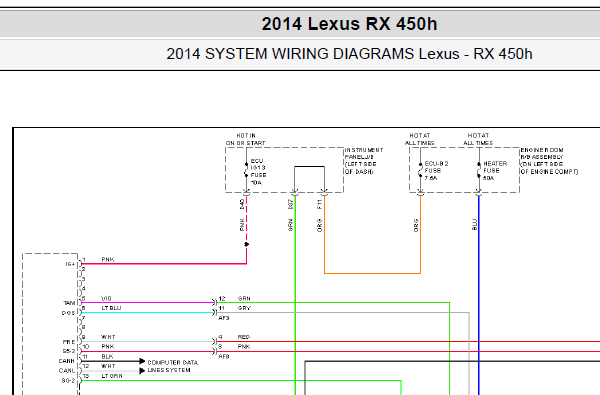The width and height of the screenshot is (600, 395).
Task: Click the ECU IG1 3 FUSE 10A label
Action: (x=258, y=172)
